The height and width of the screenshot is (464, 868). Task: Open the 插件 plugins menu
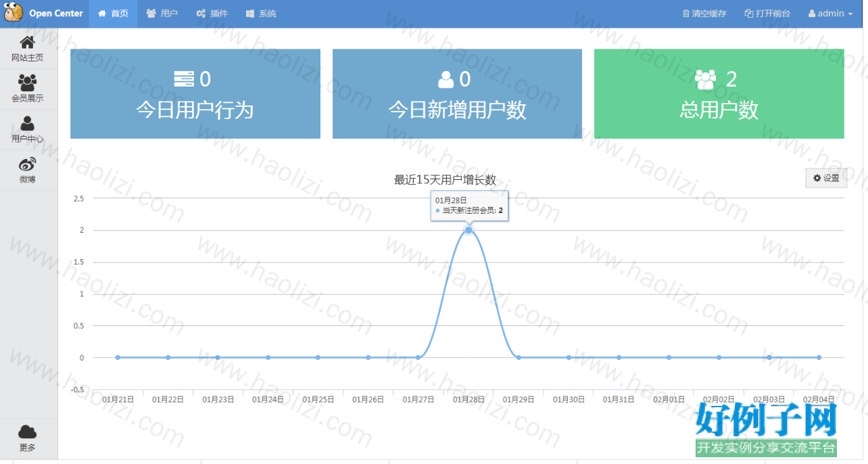click(x=212, y=14)
